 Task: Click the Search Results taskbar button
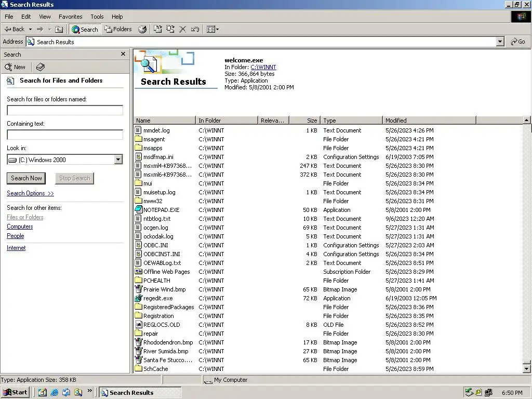140,393
